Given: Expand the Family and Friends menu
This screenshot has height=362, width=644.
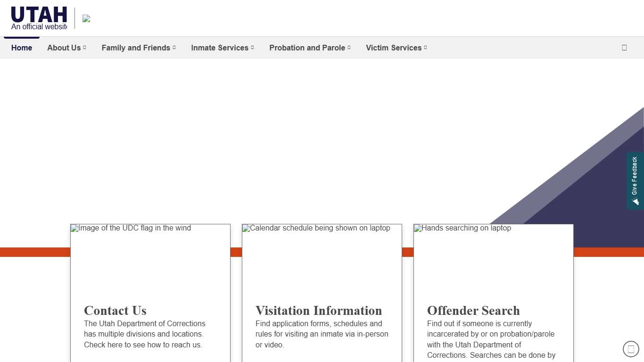Looking at the screenshot, I should (x=139, y=48).
